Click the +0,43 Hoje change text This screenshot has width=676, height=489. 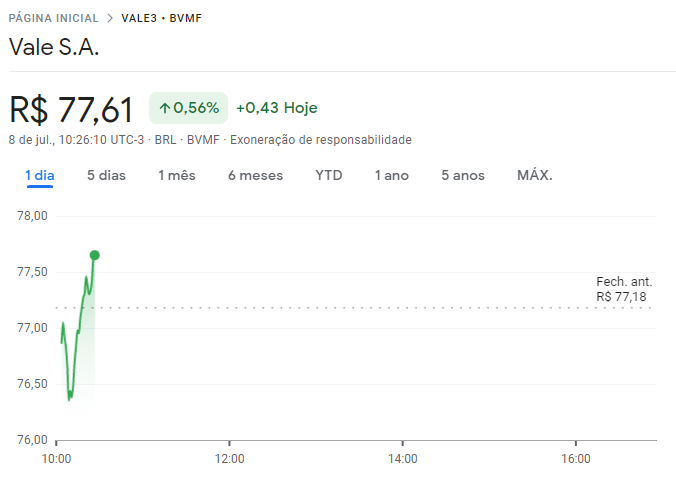(x=276, y=108)
